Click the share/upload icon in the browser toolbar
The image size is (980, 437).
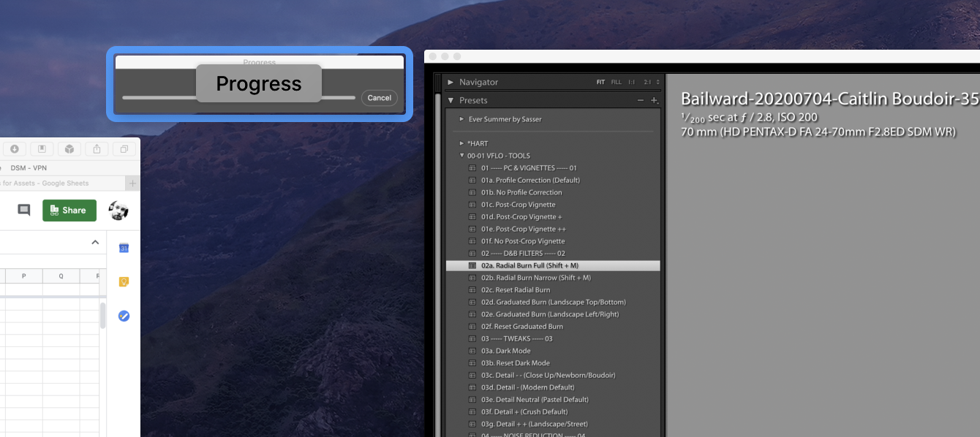click(x=96, y=149)
